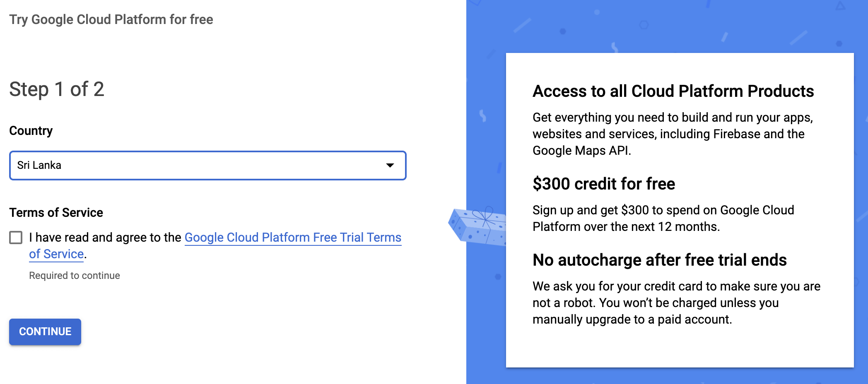Click the "Step 1 of 2" heading
This screenshot has height=384, width=868.
coord(57,89)
